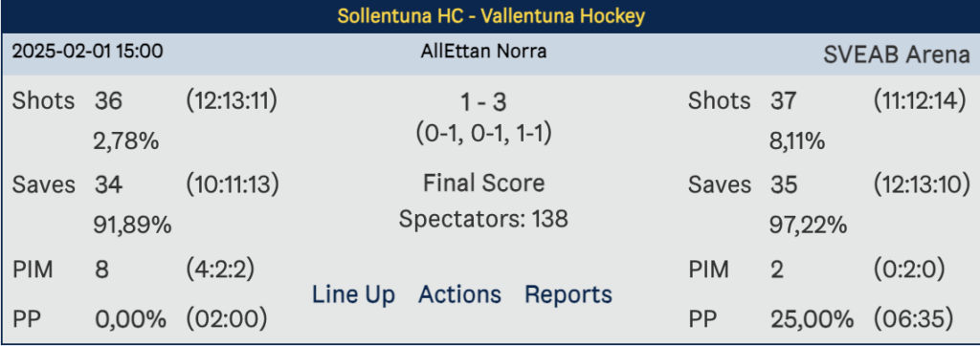This screenshot has width=980, height=346.
Task: Click home team Saves percentage 91,89%
Action: click(132, 226)
